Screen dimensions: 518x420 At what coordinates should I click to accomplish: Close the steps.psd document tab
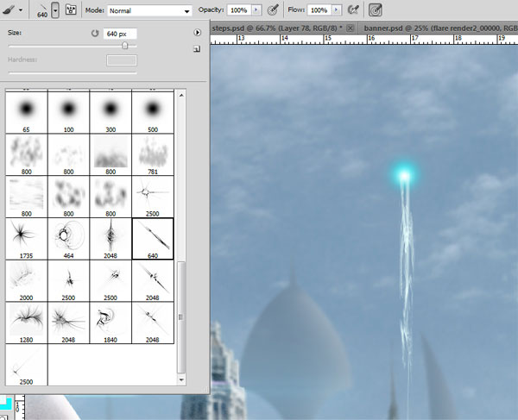(x=351, y=28)
